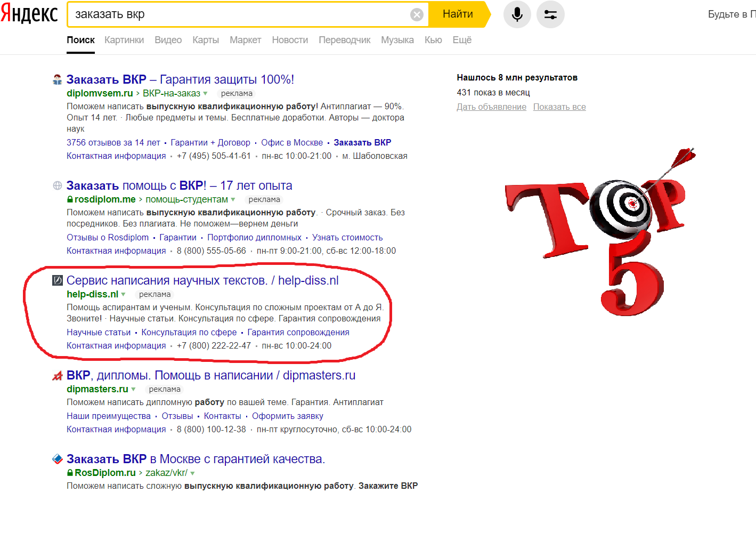Open dropdown arrow beside zakaz/vkr/
Screen dimensions: 756x533
[192, 473]
